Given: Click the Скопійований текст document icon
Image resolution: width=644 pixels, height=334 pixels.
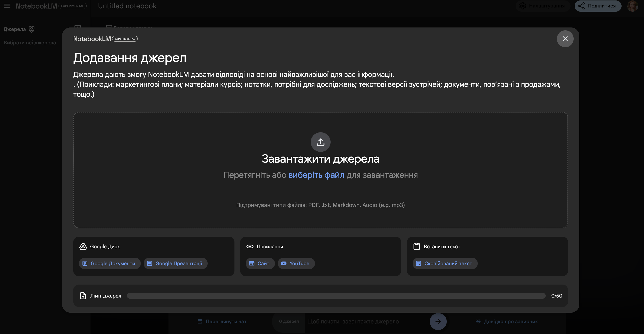Looking at the screenshot, I should [419, 263].
